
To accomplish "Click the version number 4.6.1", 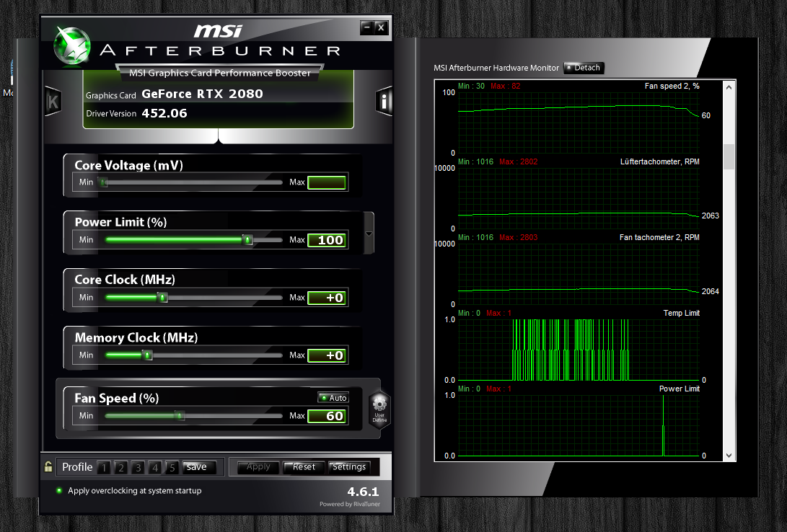I will [363, 492].
